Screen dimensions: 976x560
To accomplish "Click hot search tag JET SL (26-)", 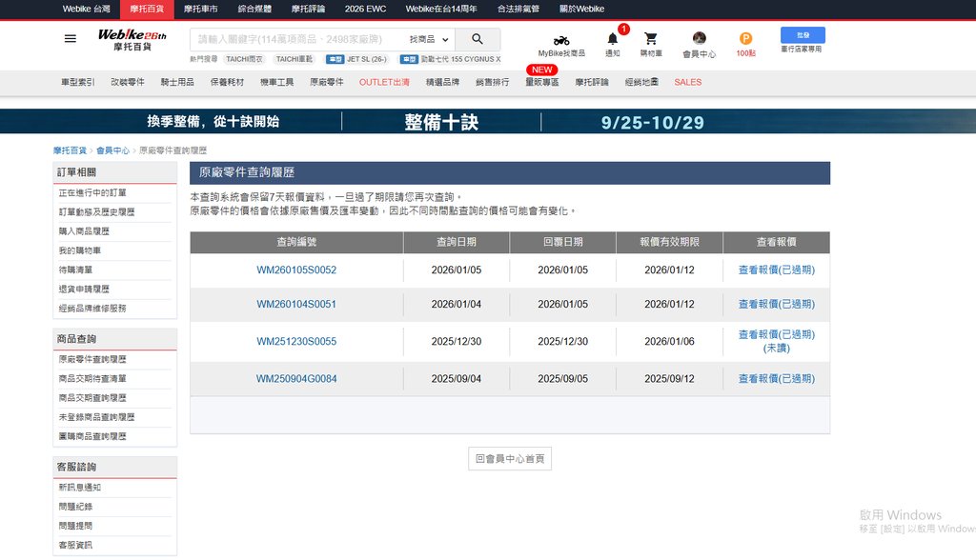I will point(358,59).
